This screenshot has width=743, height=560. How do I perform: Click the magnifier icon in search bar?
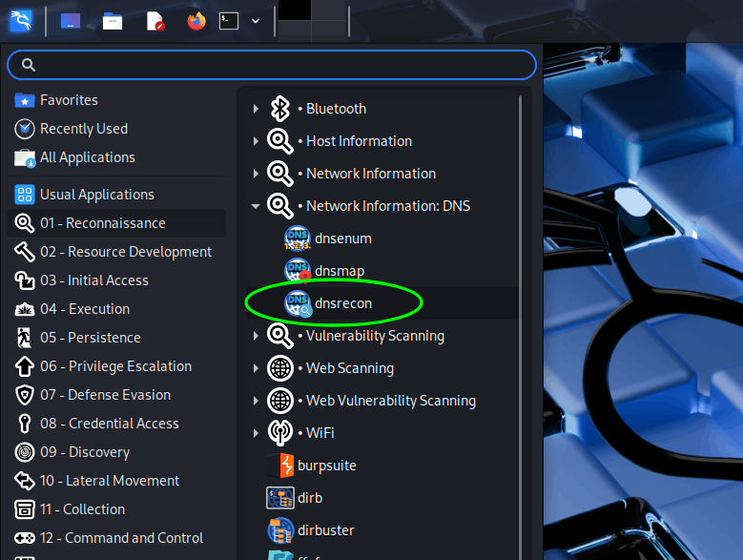tap(29, 65)
